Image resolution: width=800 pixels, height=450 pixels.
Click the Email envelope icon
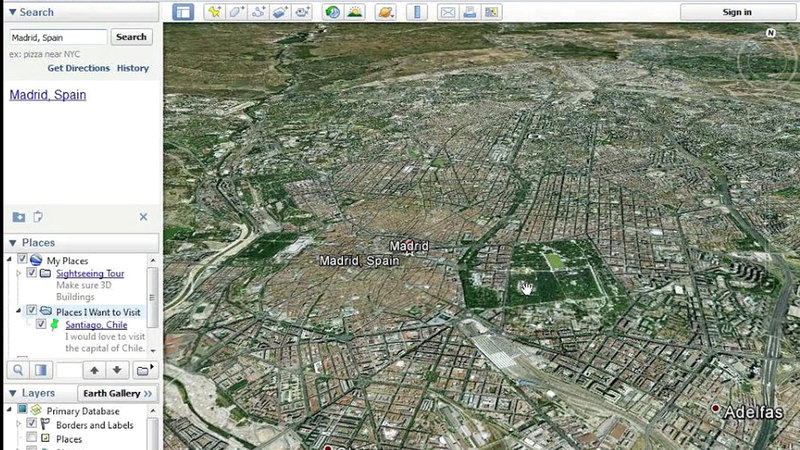(x=447, y=12)
